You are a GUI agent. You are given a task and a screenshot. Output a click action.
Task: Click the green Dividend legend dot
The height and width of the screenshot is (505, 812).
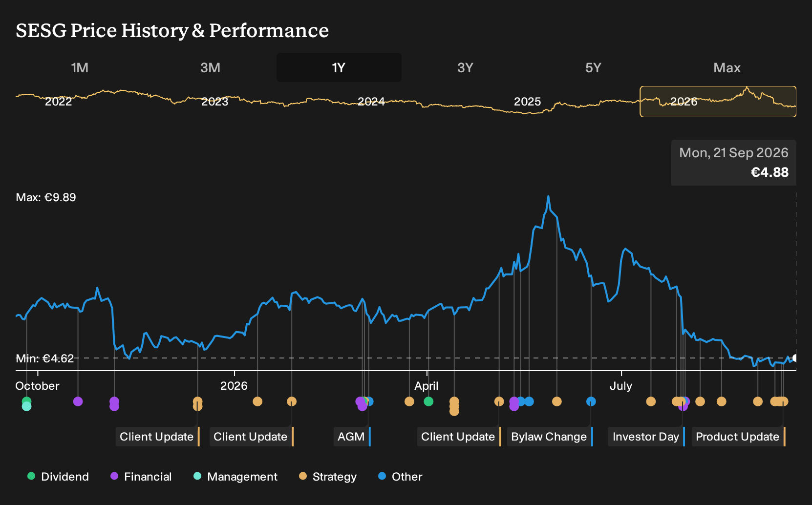click(x=31, y=476)
